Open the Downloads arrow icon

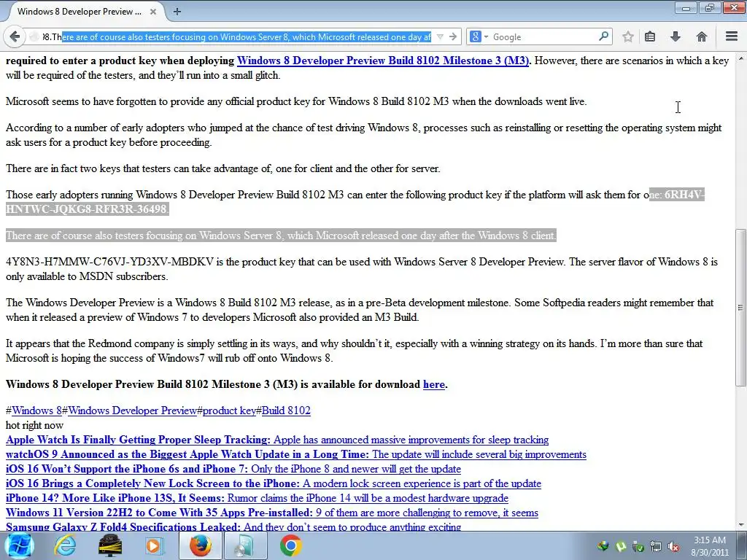pyautogui.click(x=675, y=36)
